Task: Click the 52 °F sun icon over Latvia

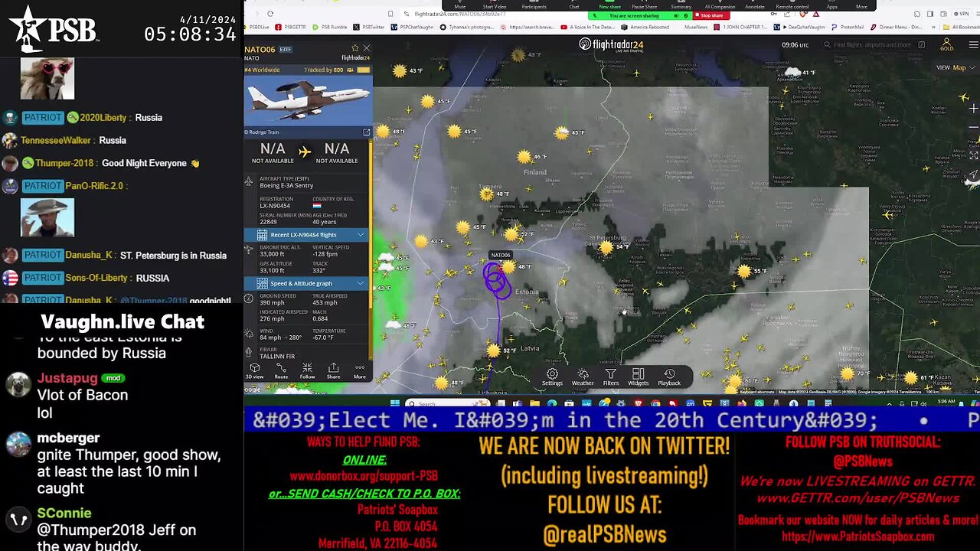Action: click(493, 350)
